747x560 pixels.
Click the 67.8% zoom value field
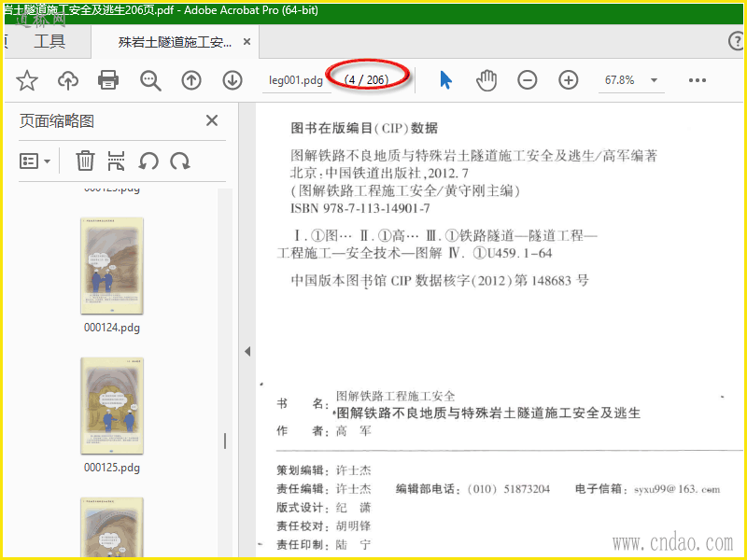coord(619,80)
